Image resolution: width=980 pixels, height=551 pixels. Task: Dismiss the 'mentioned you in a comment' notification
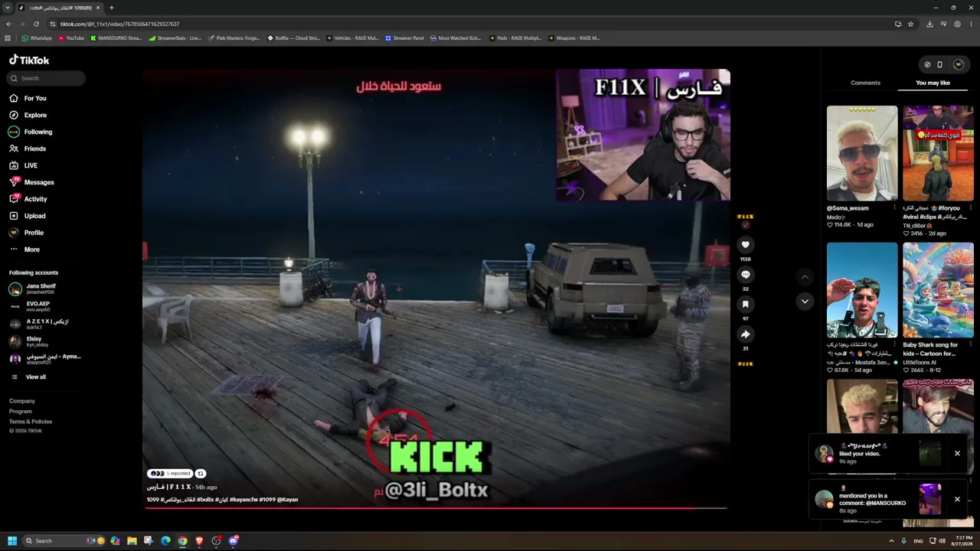click(x=957, y=499)
